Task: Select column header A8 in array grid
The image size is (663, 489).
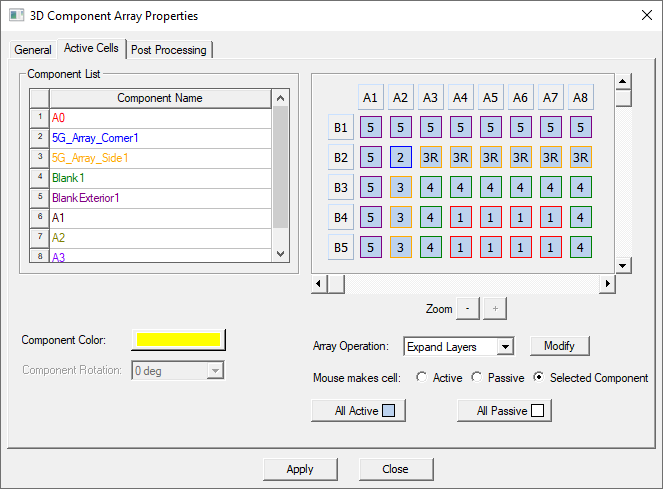Action: pyautogui.click(x=581, y=97)
